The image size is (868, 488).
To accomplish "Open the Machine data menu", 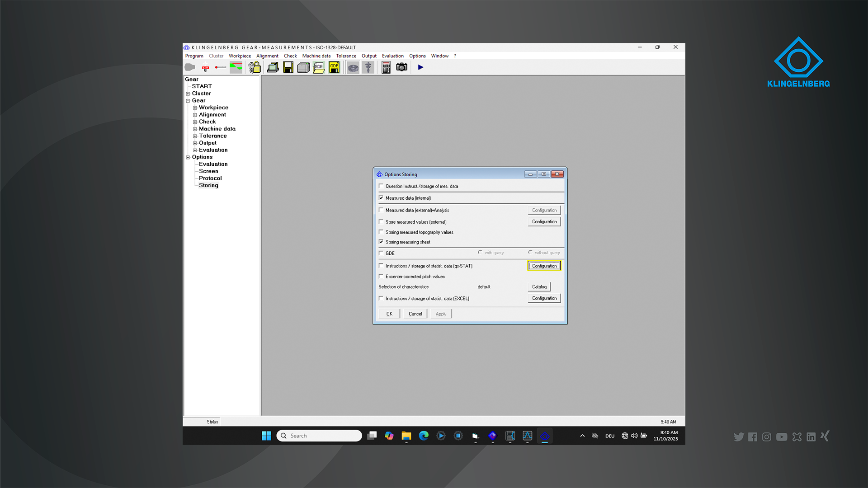I will 316,56.
